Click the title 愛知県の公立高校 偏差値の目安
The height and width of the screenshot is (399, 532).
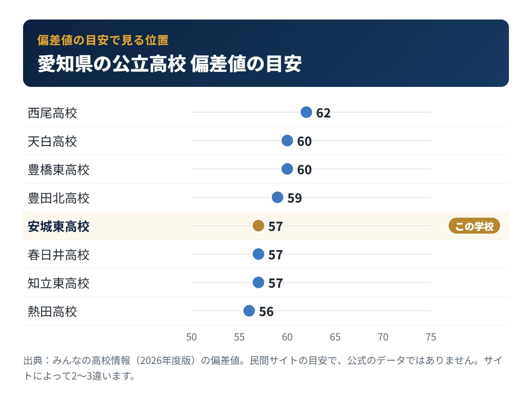[x=169, y=64]
